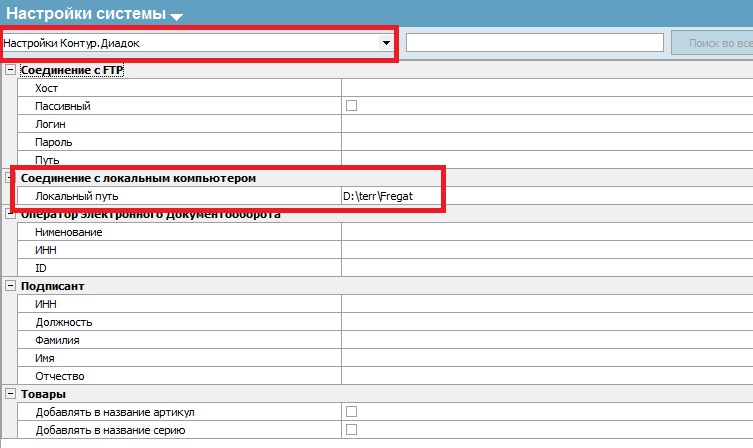Image resolution: width=753 pixels, height=448 pixels.
Task: Select the Должность row label
Action: [63, 322]
